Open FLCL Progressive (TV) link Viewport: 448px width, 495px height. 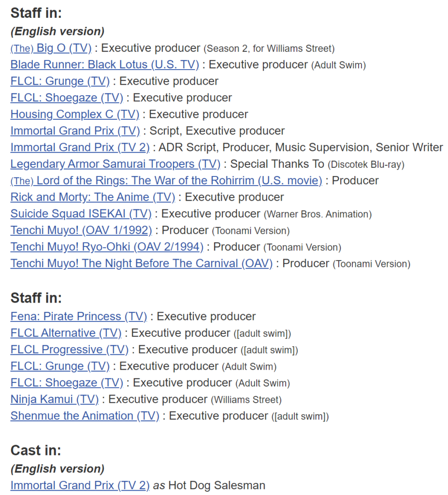point(69,349)
